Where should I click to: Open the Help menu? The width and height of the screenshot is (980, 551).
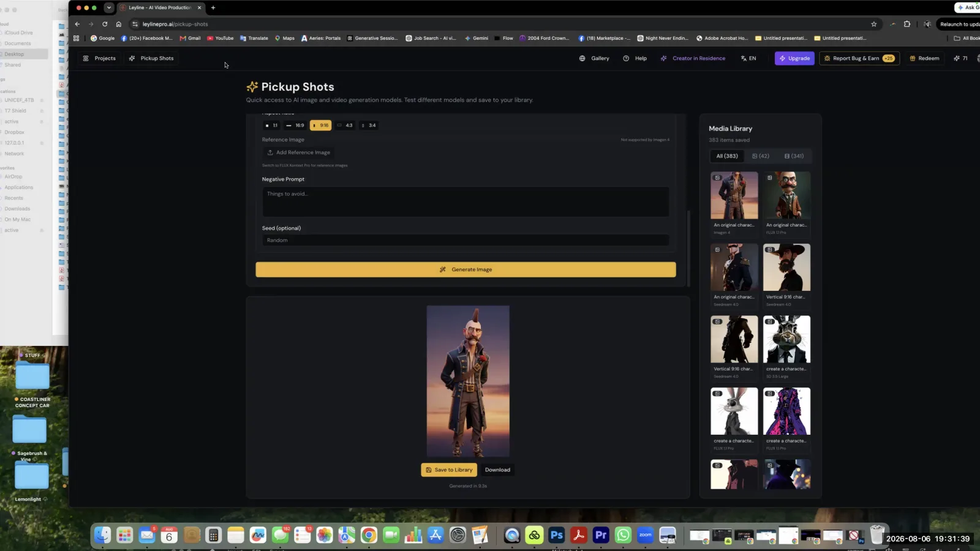(x=635, y=58)
